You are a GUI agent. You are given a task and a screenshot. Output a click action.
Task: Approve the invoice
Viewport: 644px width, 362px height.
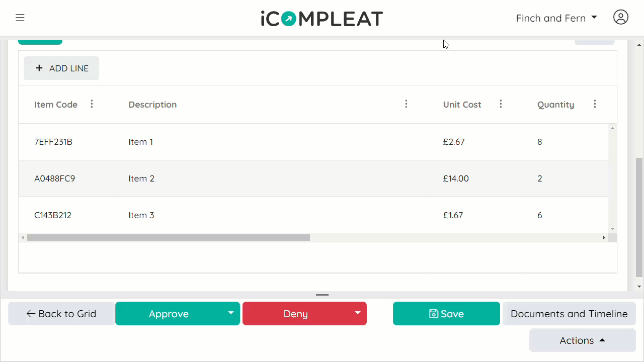(x=169, y=314)
